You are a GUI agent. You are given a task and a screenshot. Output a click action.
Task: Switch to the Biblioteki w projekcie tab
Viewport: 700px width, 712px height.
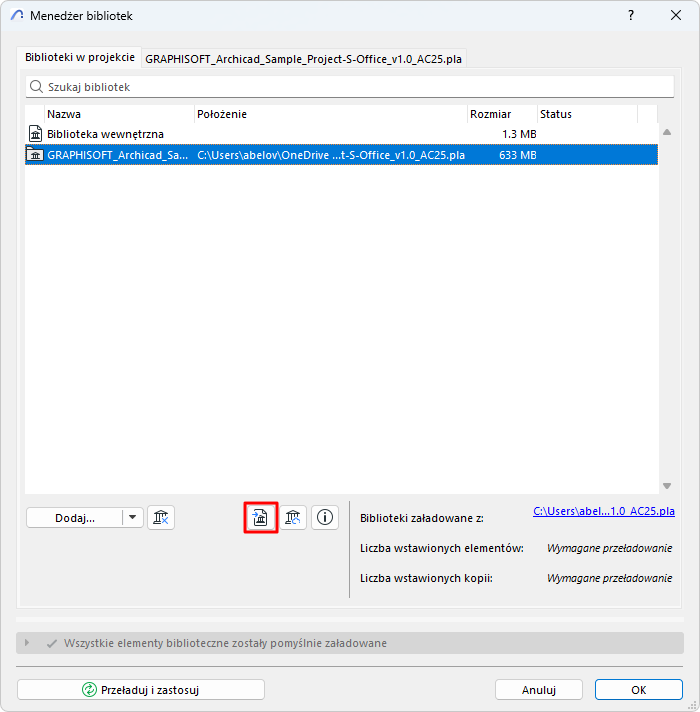click(x=79, y=57)
